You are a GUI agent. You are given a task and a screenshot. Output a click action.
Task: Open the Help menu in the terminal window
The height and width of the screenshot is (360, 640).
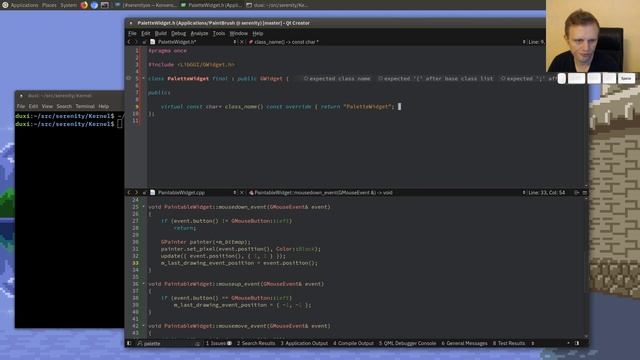(104, 106)
